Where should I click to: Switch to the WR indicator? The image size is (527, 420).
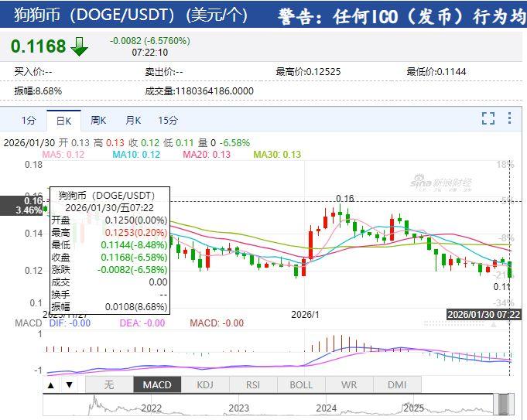tap(349, 384)
